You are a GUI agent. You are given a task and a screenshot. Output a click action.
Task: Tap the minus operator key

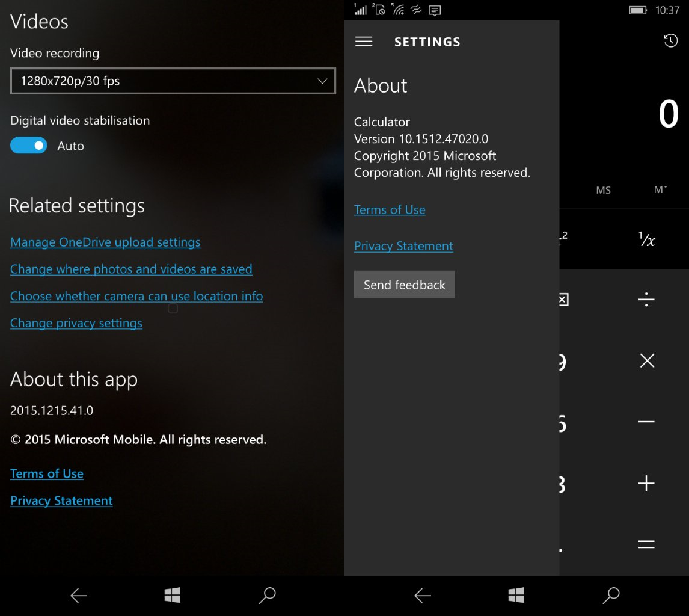pyautogui.click(x=646, y=422)
